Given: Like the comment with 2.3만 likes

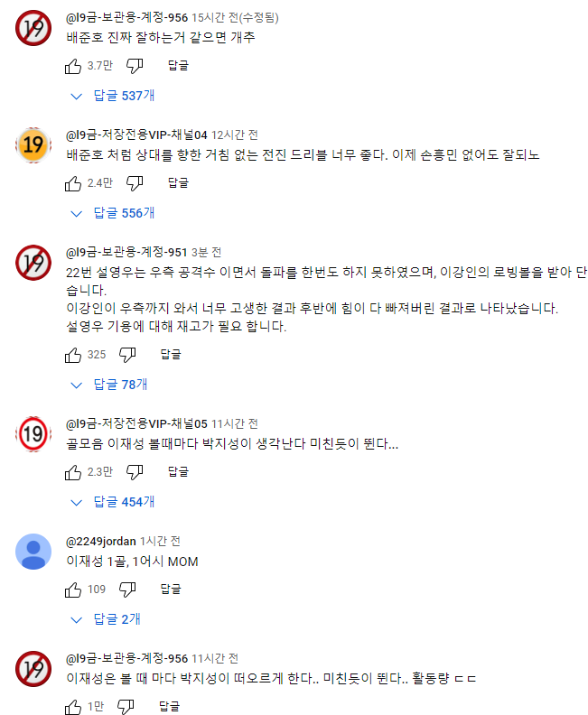Looking at the screenshot, I should click(73, 472).
